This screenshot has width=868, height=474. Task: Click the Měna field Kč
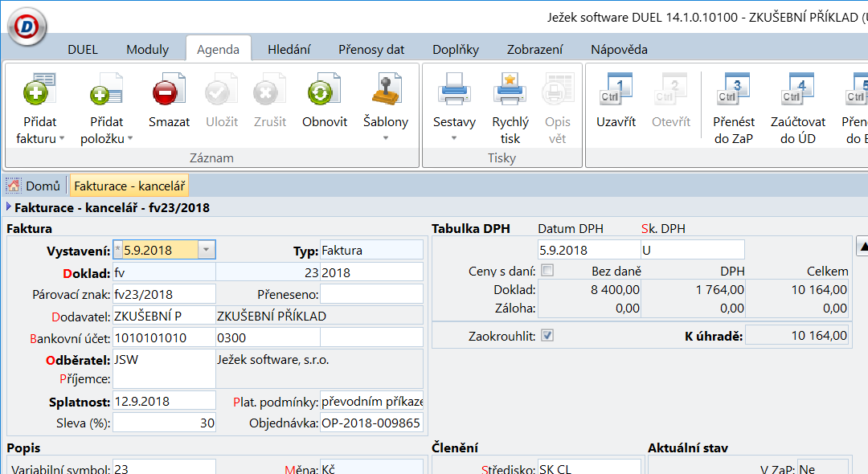point(371,468)
